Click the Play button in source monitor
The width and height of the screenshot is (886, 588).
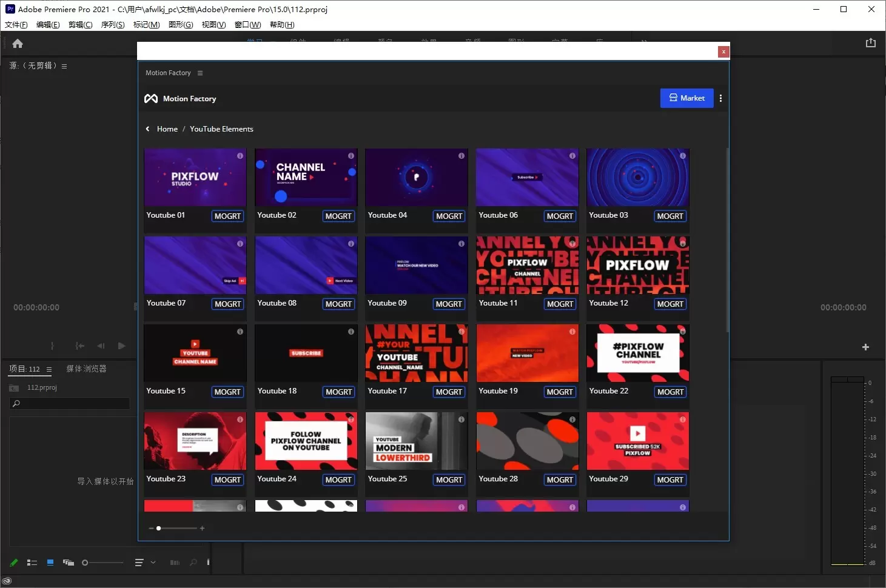coord(121,346)
